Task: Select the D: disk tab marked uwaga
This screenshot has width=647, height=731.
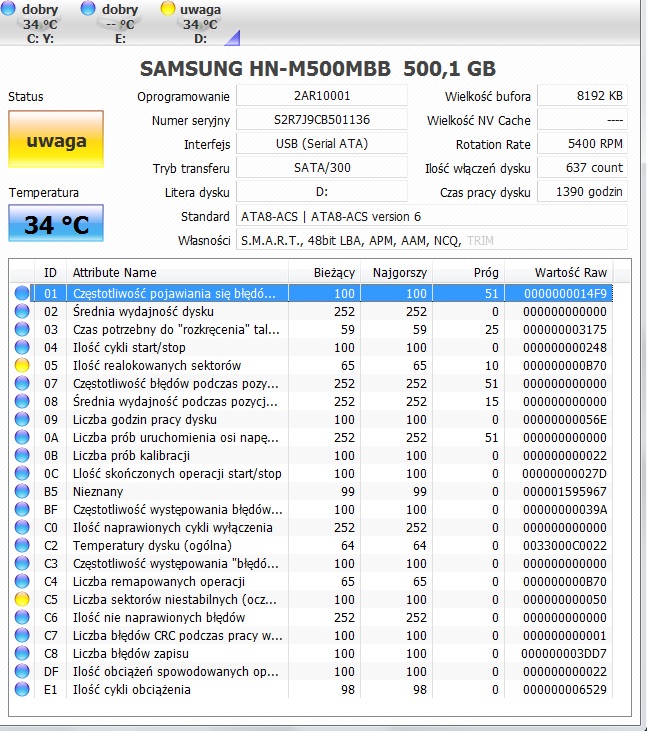Action: point(192,22)
